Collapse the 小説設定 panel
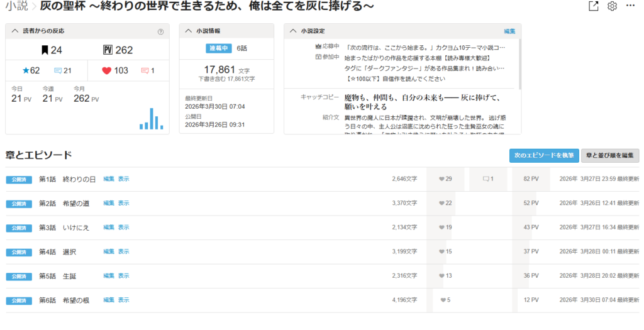 tap(294, 31)
